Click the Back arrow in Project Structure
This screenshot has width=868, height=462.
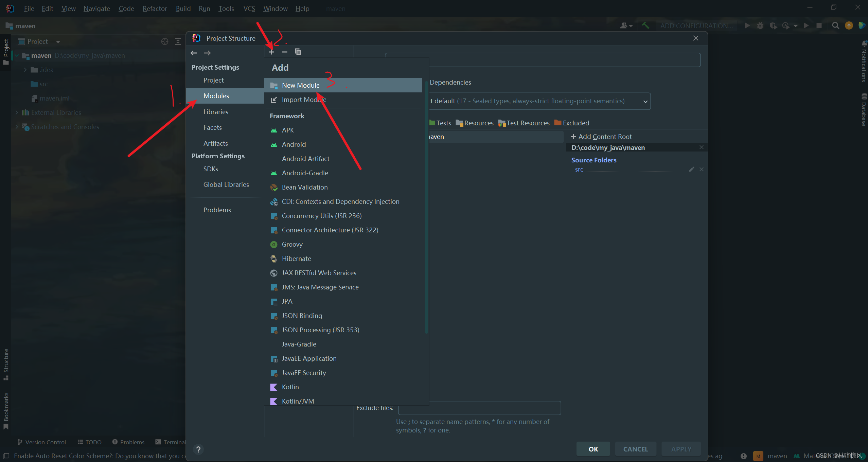pyautogui.click(x=194, y=53)
